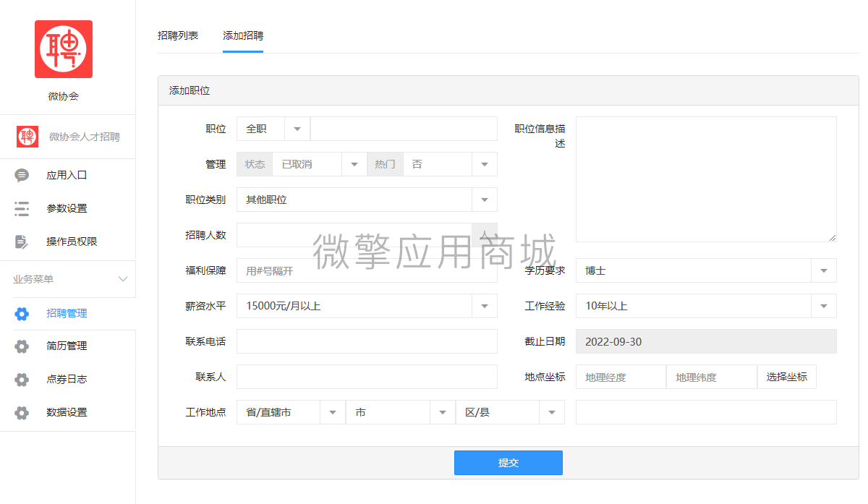
Task: Open the 全职 job type dropdown
Action: [x=273, y=129]
